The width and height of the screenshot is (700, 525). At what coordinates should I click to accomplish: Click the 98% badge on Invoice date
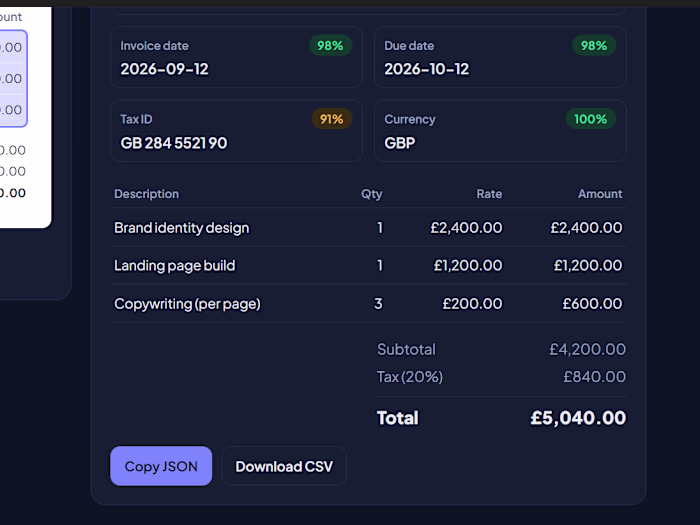pyautogui.click(x=330, y=46)
